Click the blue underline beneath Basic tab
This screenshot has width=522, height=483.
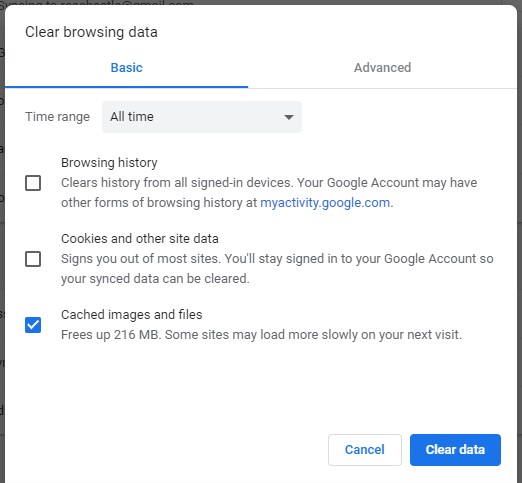pos(126,87)
